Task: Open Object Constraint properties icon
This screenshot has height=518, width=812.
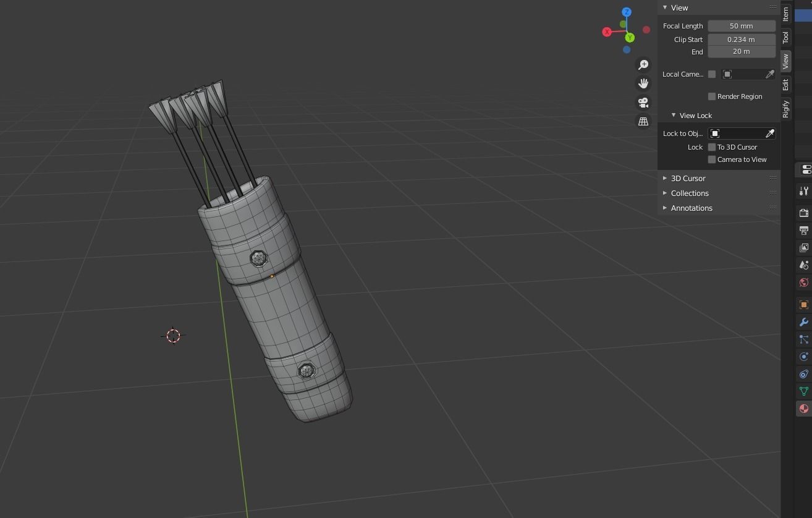Action: [x=803, y=374]
